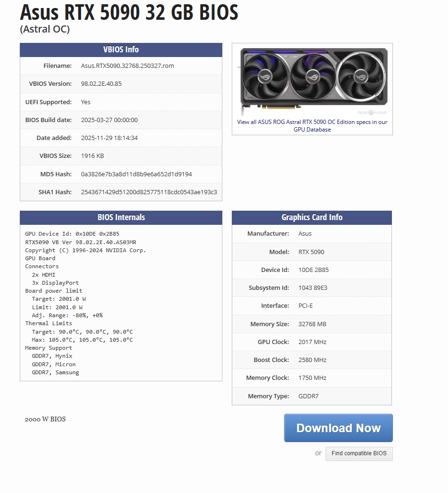Viewport: 448px width, 493px height.
Task: Click the Memory Type value GDDR7
Action: (x=309, y=396)
